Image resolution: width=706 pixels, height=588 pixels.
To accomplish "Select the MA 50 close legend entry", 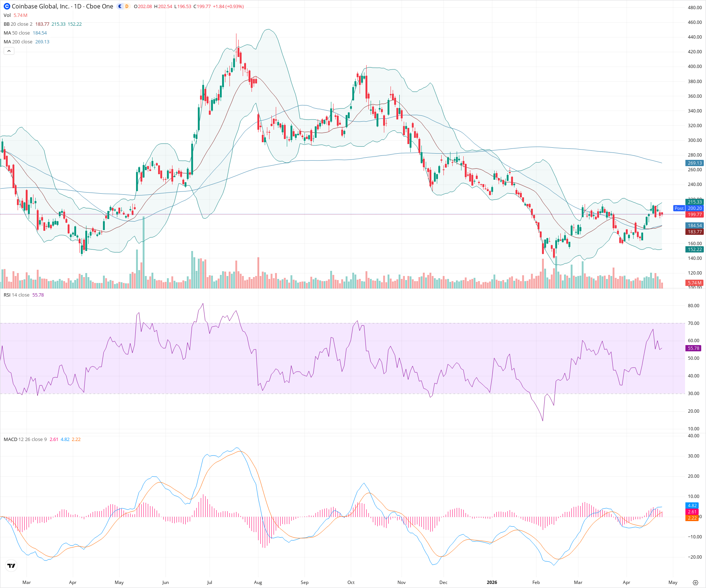I will pyautogui.click(x=17, y=33).
